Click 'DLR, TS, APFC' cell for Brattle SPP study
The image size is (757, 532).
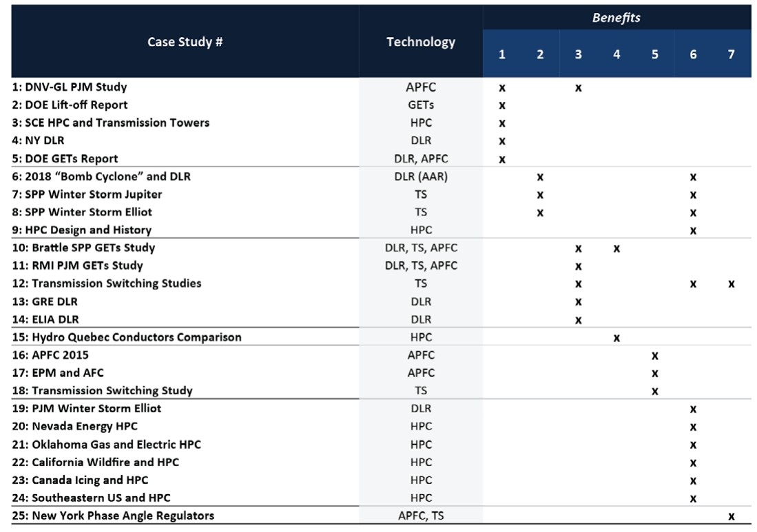tap(420, 248)
